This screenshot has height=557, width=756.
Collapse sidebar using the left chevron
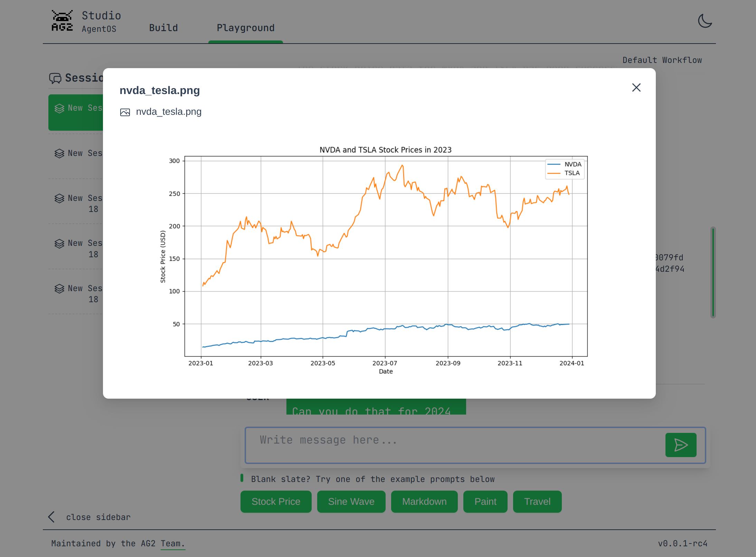tap(51, 517)
